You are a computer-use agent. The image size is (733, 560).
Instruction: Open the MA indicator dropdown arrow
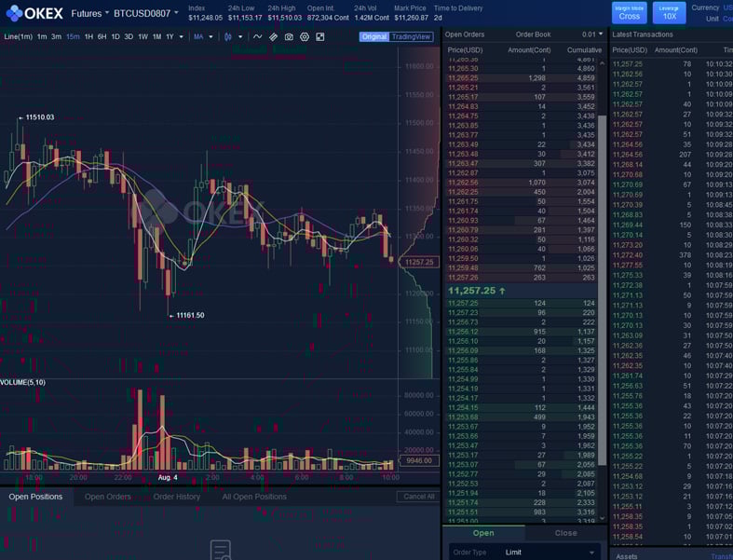210,37
